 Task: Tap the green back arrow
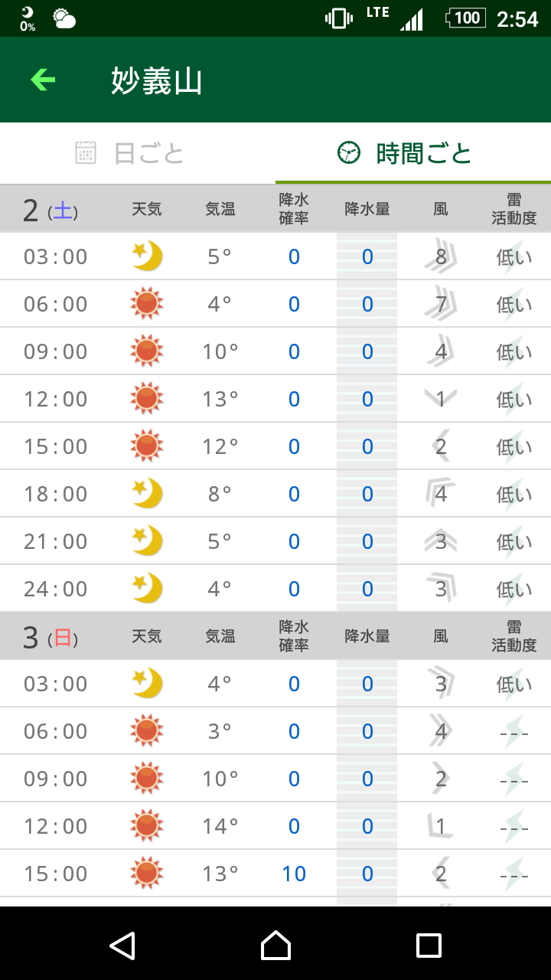click(x=43, y=80)
